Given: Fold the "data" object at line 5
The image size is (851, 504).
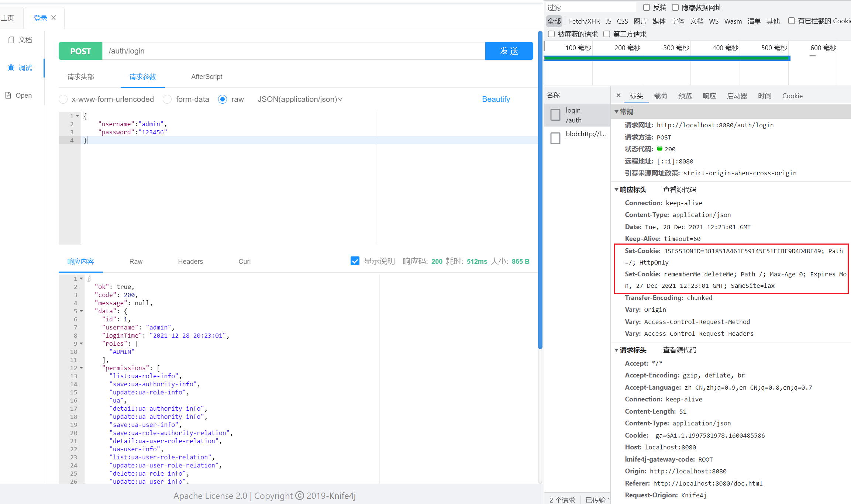Looking at the screenshot, I should (x=81, y=311).
